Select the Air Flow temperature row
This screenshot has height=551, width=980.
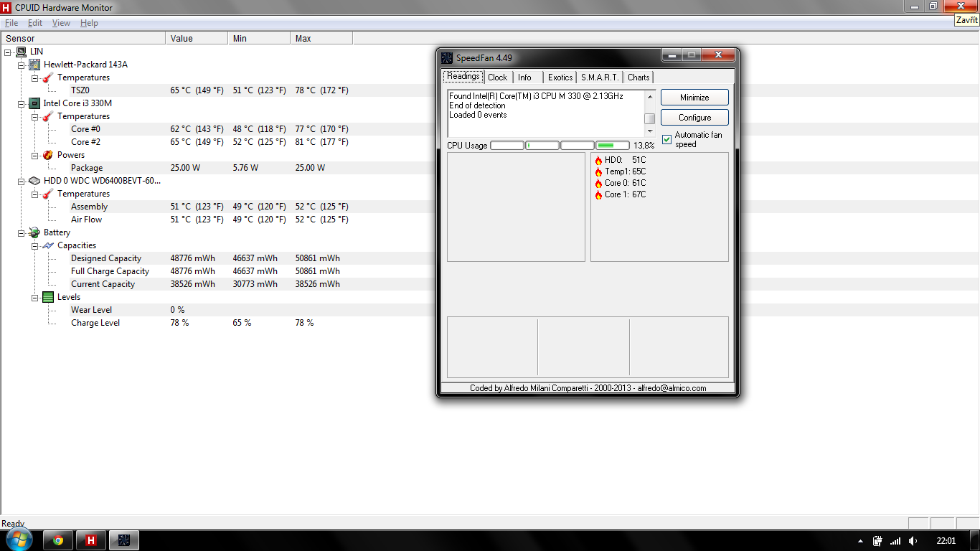[x=209, y=220]
